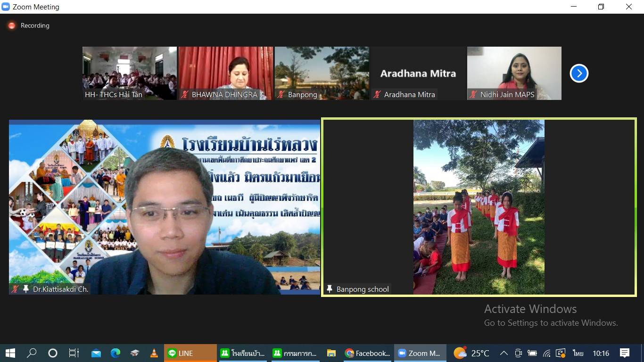Click the Zoom Meeting taskbar button
The height and width of the screenshot is (362, 644).
[x=419, y=353]
